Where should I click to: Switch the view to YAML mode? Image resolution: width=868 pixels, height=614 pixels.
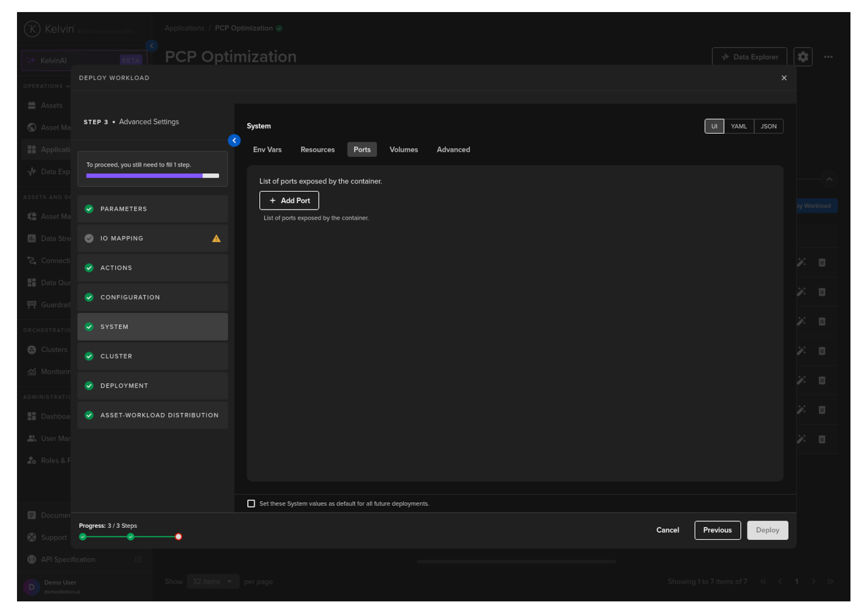738,127
